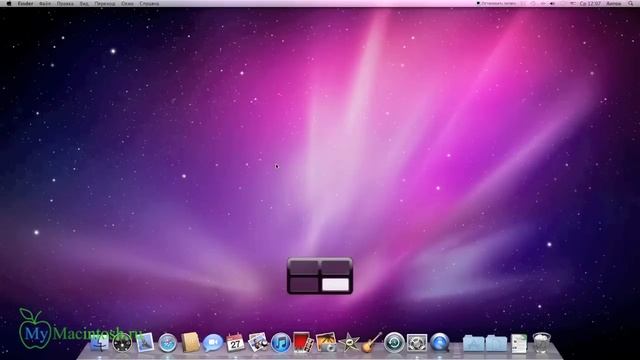Open Dashboard gauge icon in dock
This screenshot has height=360, width=640.
122,343
